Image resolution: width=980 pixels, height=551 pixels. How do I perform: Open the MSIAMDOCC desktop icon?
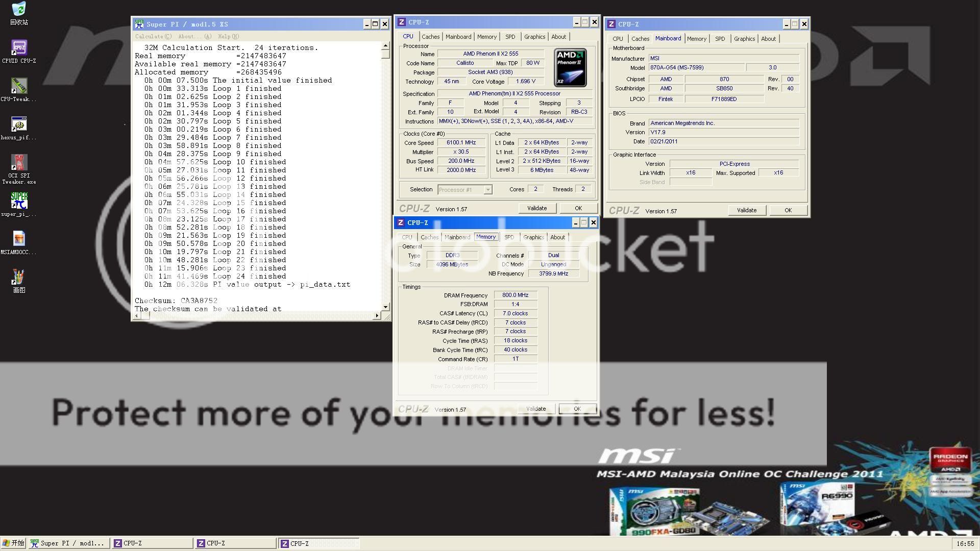19,240
